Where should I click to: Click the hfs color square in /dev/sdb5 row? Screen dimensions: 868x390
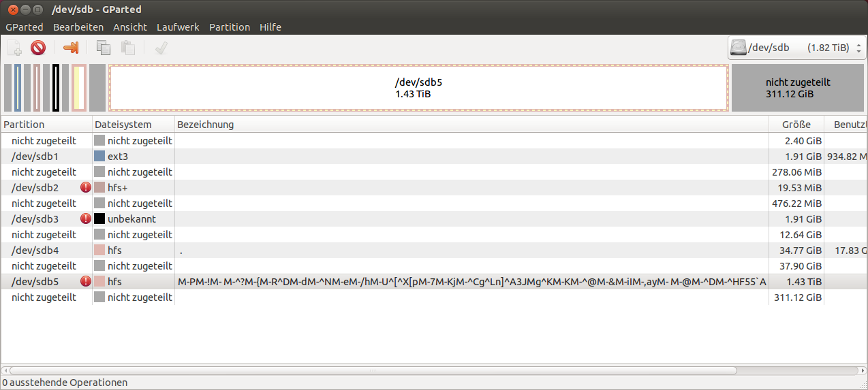click(99, 282)
